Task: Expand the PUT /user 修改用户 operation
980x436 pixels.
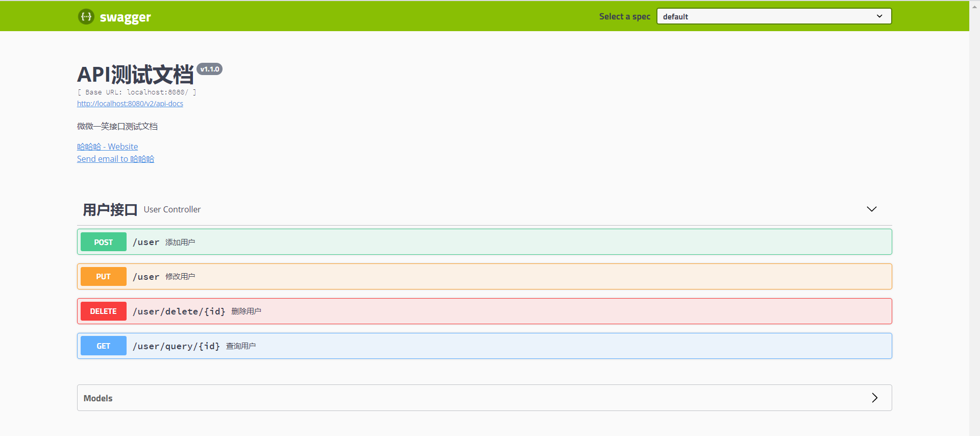Action: [x=484, y=277]
